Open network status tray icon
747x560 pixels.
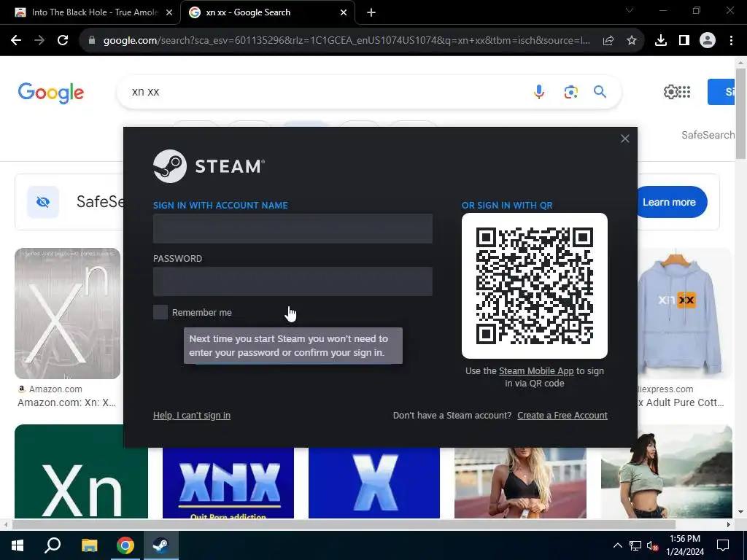click(x=635, y=545)
